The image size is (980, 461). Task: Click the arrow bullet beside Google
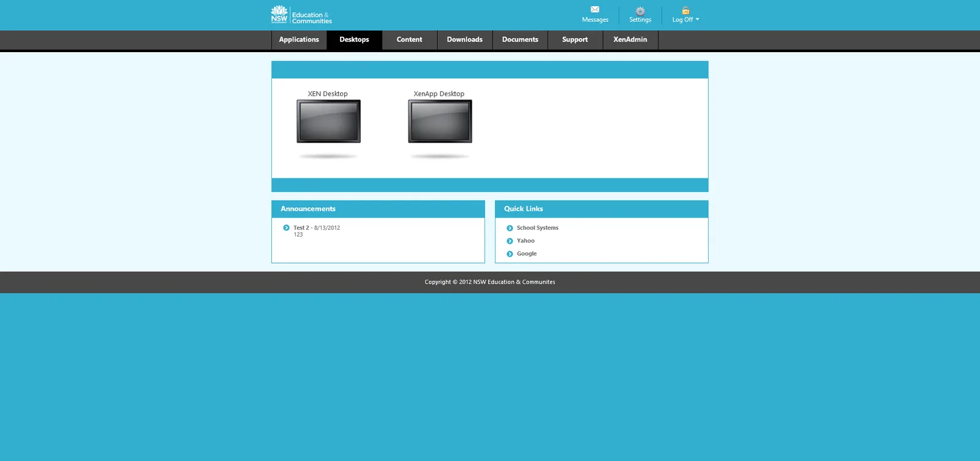click(510, 254)
